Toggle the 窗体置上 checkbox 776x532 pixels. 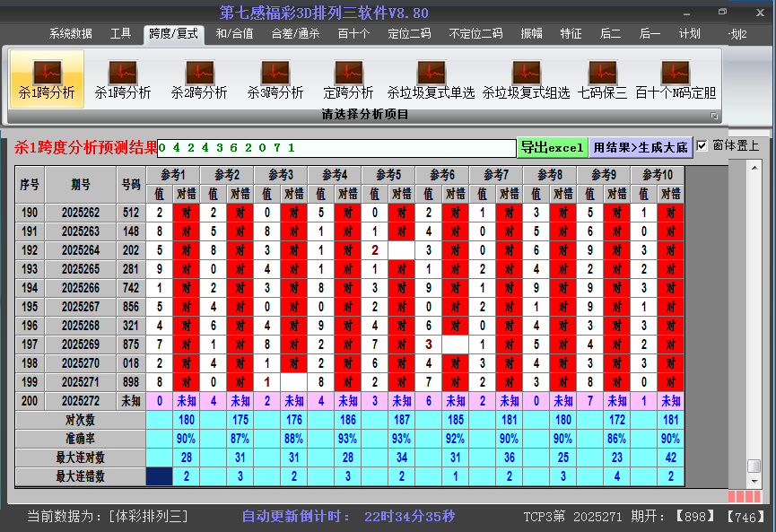tap(702, 145)
